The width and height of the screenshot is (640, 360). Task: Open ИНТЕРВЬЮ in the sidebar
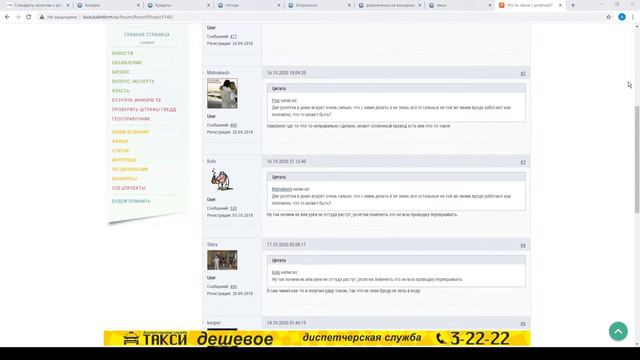[124, 160]
